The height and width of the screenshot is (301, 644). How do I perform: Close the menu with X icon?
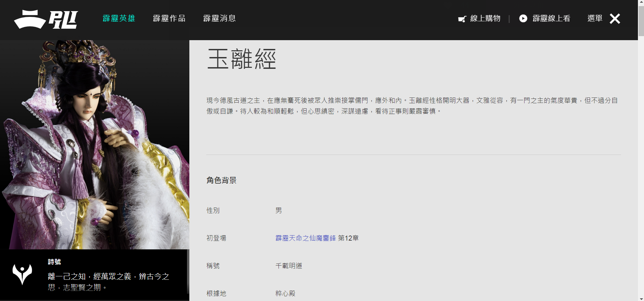pyautogui.click(x=615, y=19)
